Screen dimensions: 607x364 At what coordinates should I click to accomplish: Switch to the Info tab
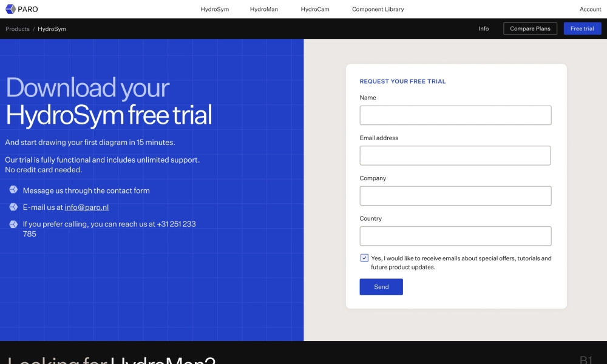click(x=483, y=29)
